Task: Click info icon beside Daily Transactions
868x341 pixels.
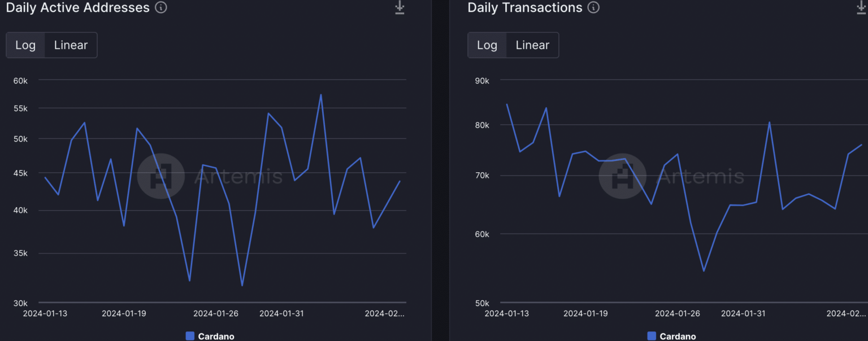Action: click(x=593, y=8)
